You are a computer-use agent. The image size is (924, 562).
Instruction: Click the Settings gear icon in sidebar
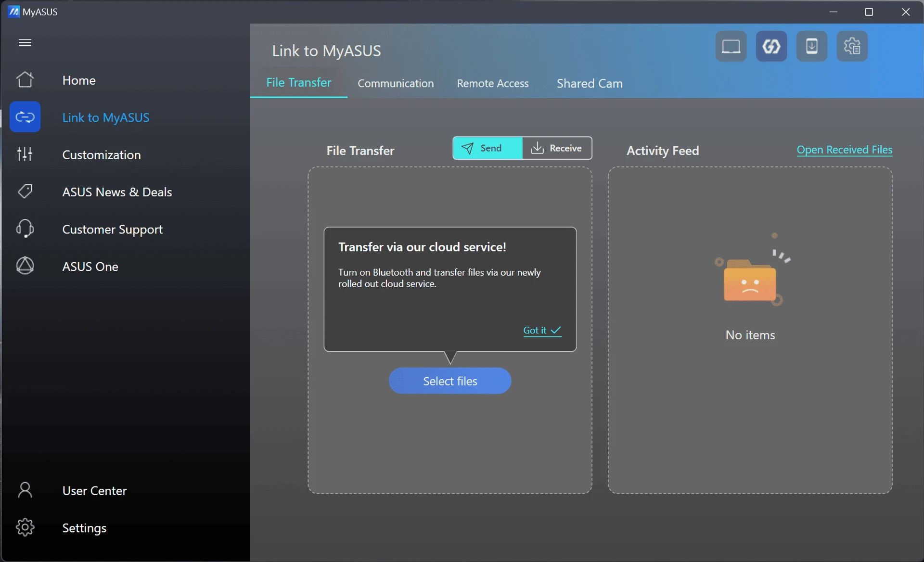click(x=25, y=527)
